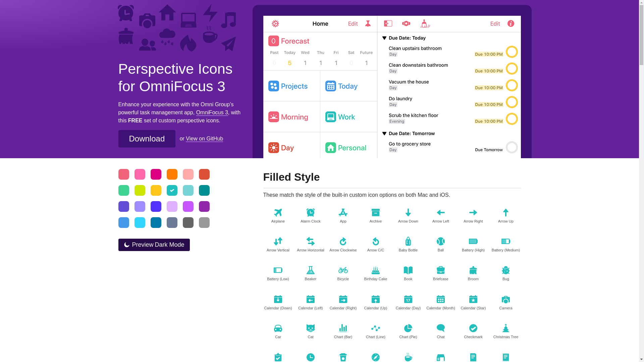Click the page vertical scrollbar
The image size is (644, 362).
[641, 181]
